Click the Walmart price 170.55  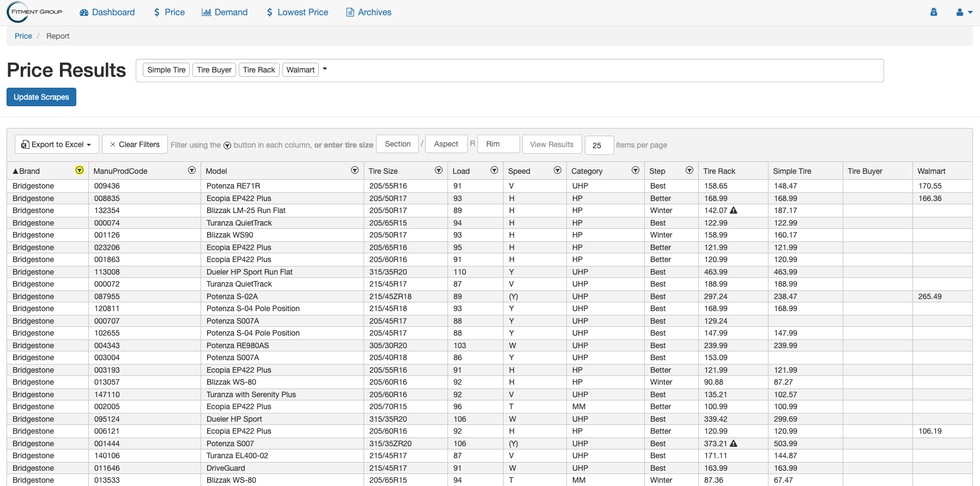click(x=930, y=186)
